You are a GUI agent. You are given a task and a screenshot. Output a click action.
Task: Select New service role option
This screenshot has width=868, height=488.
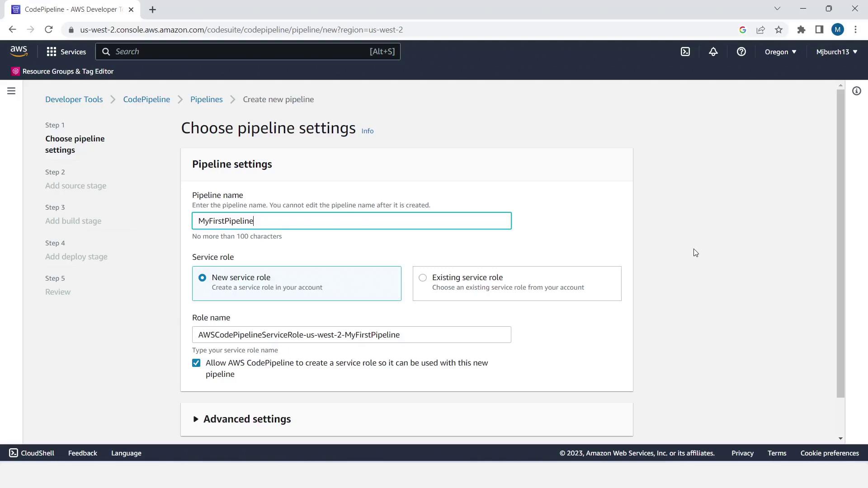202,278
